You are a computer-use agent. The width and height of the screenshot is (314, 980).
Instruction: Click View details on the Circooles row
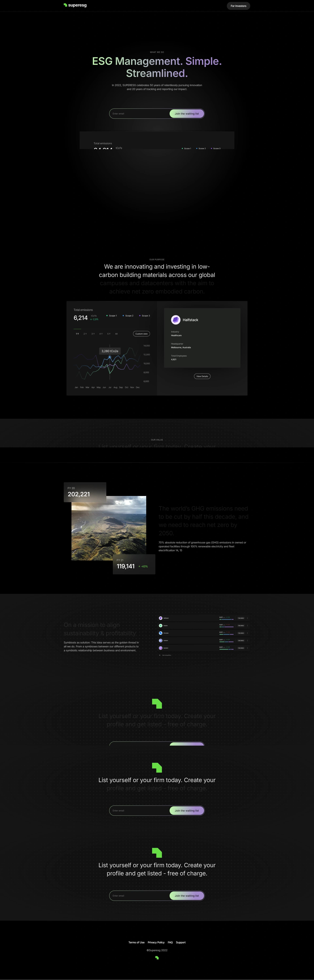click(241, 633)
